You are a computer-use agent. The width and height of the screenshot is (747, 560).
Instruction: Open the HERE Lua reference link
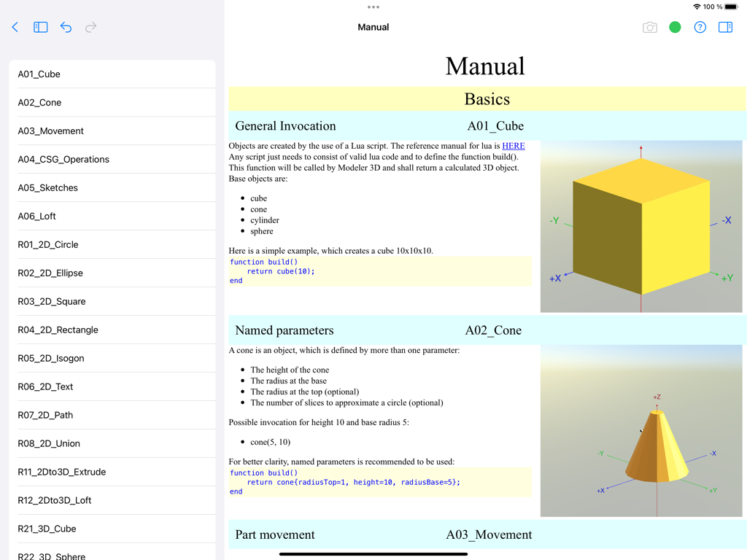point(513,146)
